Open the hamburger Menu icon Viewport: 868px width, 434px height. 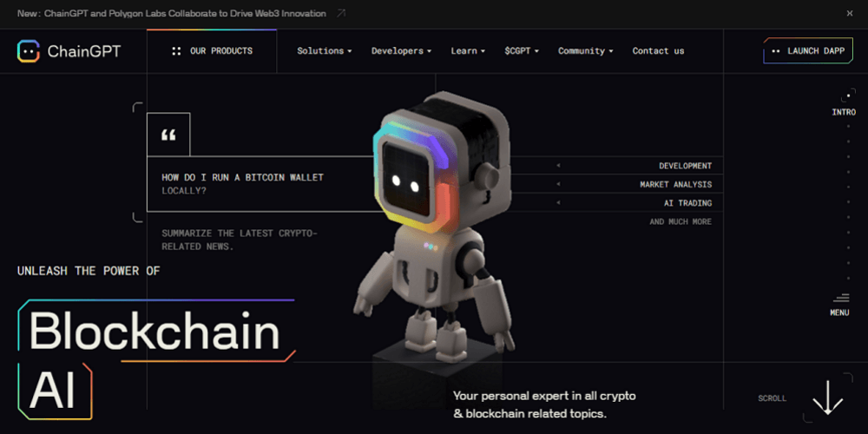[840, 298]
